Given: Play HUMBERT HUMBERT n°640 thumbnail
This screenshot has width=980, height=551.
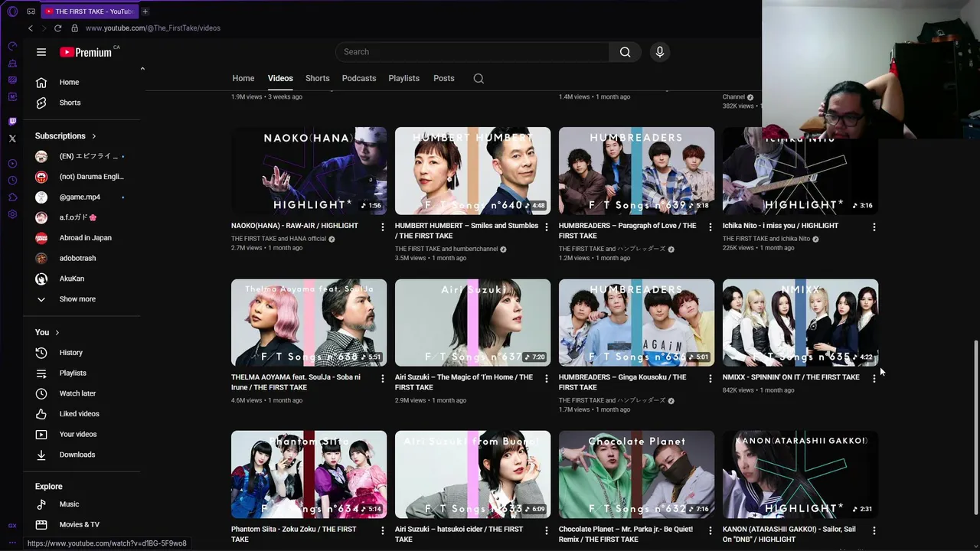Looking at the screenshot, I should pos(473,171).
